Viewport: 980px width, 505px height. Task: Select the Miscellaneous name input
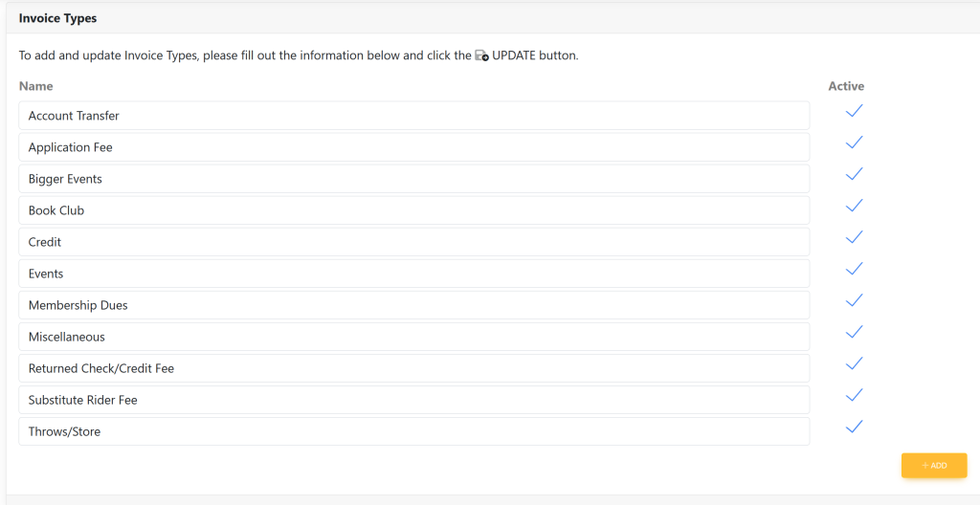413,337
